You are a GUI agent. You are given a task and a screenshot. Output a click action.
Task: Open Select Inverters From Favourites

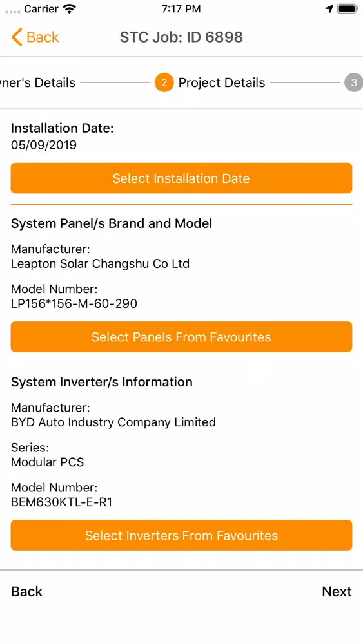pyautogui.click(x=181, y=535)
